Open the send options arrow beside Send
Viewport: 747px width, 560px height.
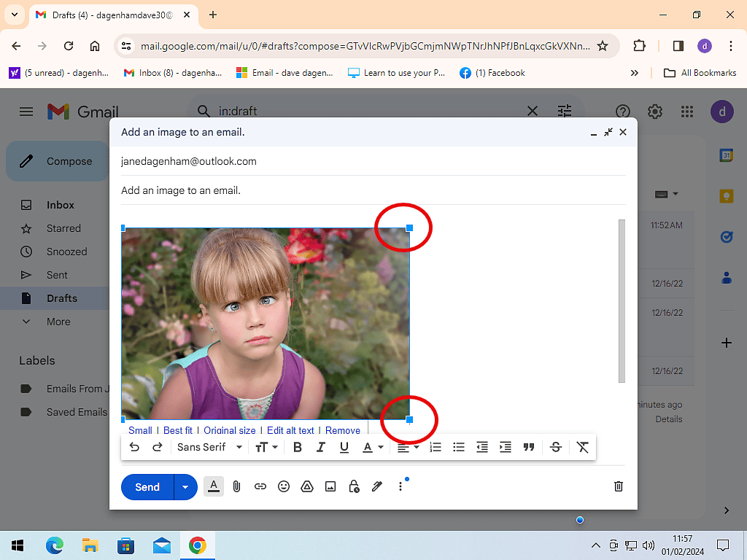(185, 487)
